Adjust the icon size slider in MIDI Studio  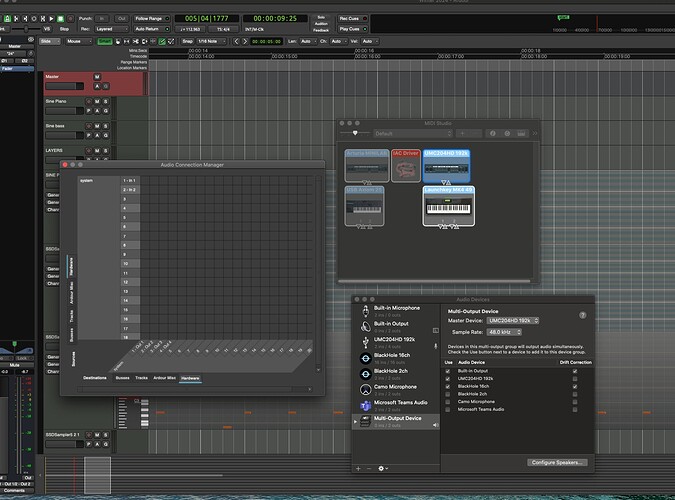[353, 132]
